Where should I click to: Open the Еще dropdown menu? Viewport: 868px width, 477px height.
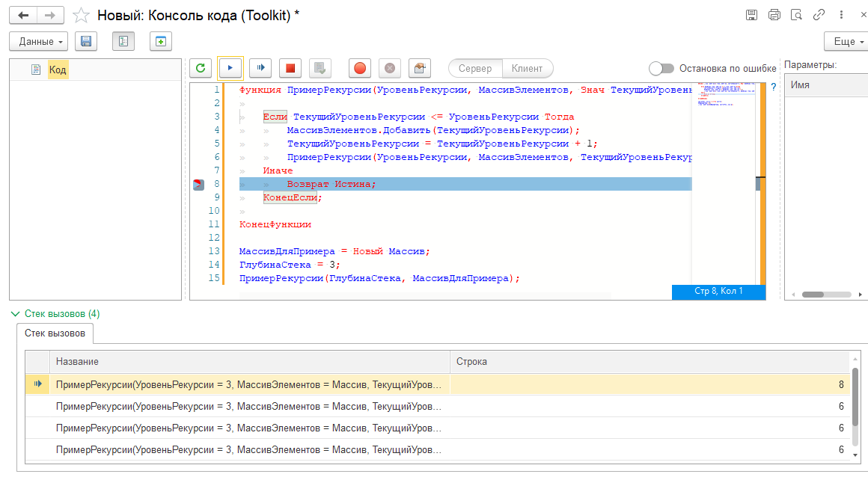[x=846, y=41]
